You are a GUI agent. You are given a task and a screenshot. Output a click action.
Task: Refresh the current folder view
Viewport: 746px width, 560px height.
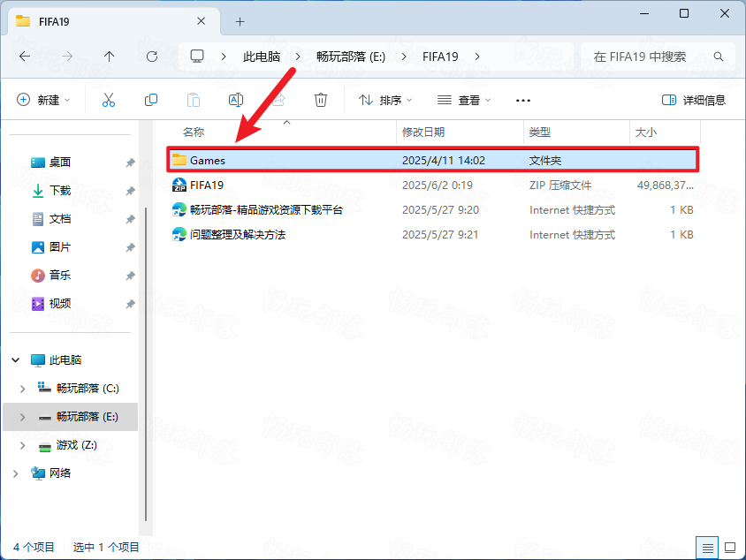click(152, 57)
